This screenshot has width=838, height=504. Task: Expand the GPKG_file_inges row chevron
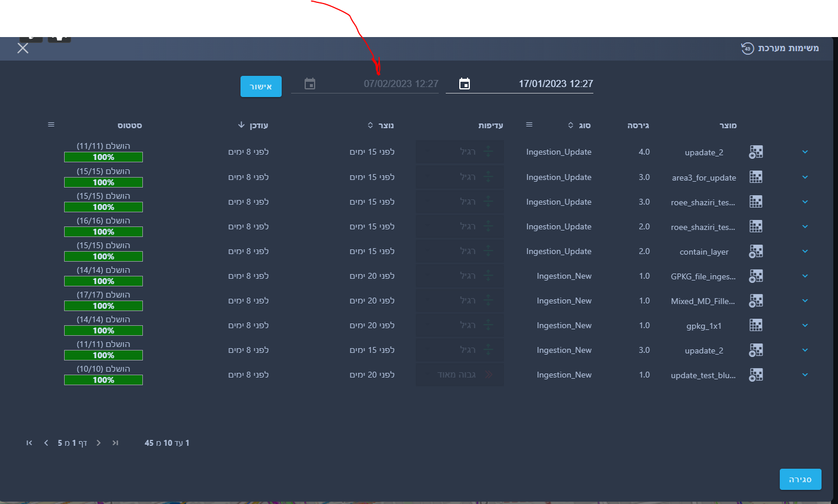[805, 276]
